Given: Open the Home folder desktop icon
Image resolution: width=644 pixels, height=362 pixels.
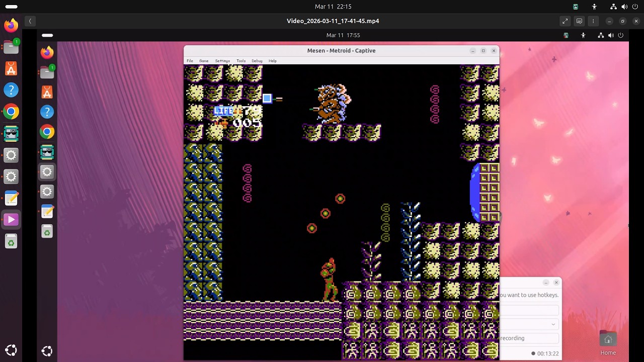Looking at the screenshot, I should (x=608, y=343).
